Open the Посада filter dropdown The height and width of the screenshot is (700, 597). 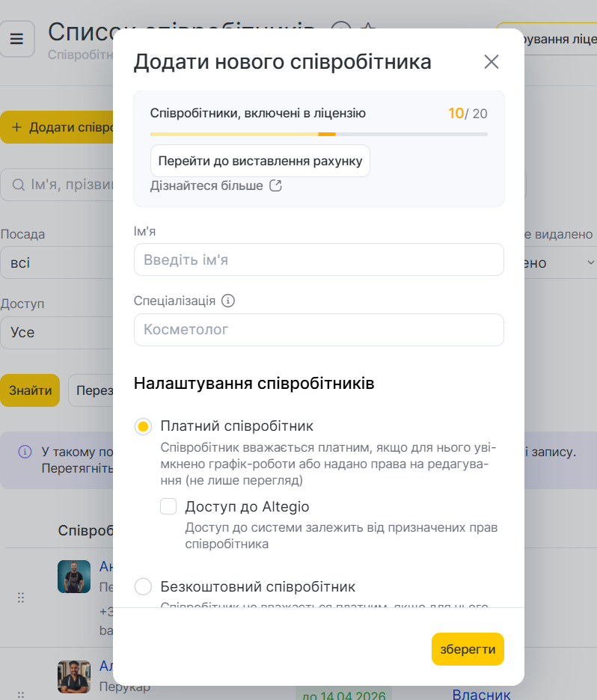56,263
